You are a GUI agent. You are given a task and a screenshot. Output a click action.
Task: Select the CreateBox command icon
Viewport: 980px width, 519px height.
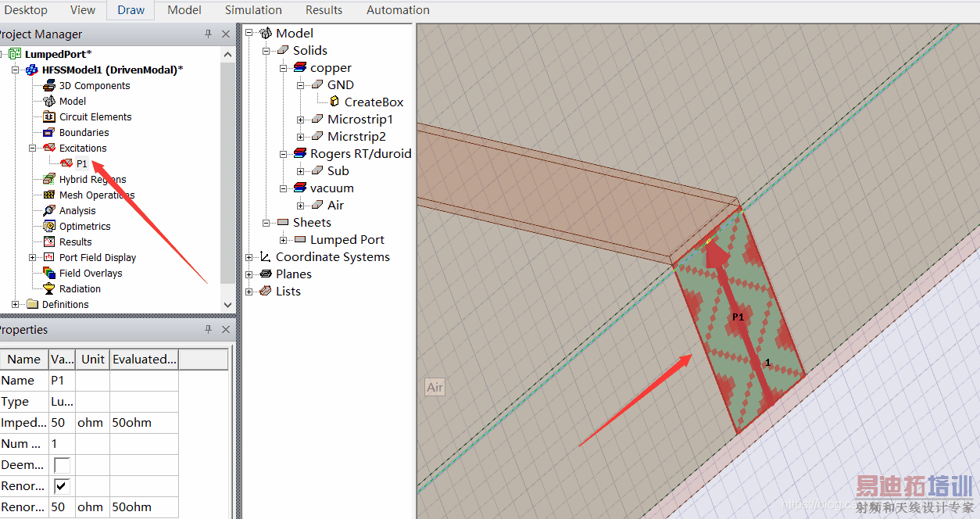tap(334, 102)
